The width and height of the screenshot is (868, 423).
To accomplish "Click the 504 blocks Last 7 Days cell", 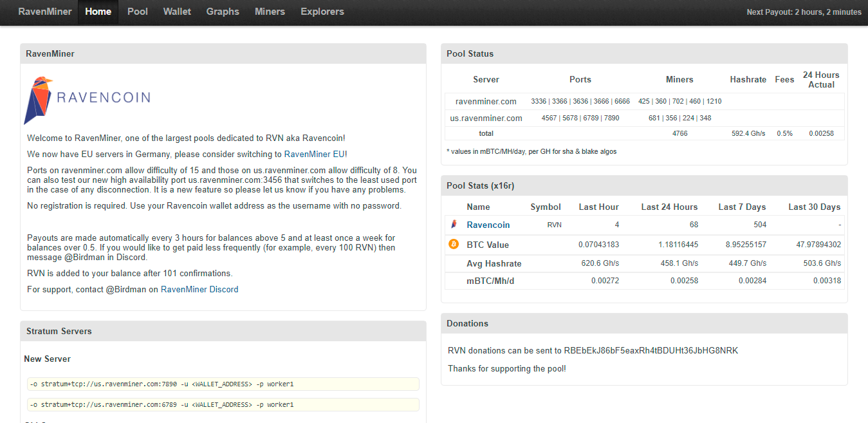I will pyautogui.click(x=760, y=225).
